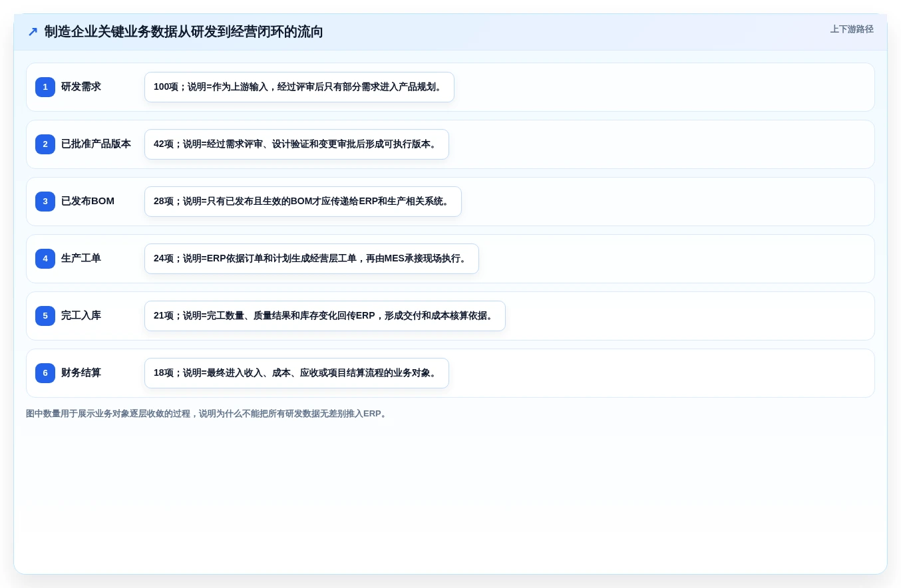This screenshot has height=588, width=901.
Task: Click the footnote starting 图中数量用于展示
Action: pyautogui.click(x=208, y=414)
